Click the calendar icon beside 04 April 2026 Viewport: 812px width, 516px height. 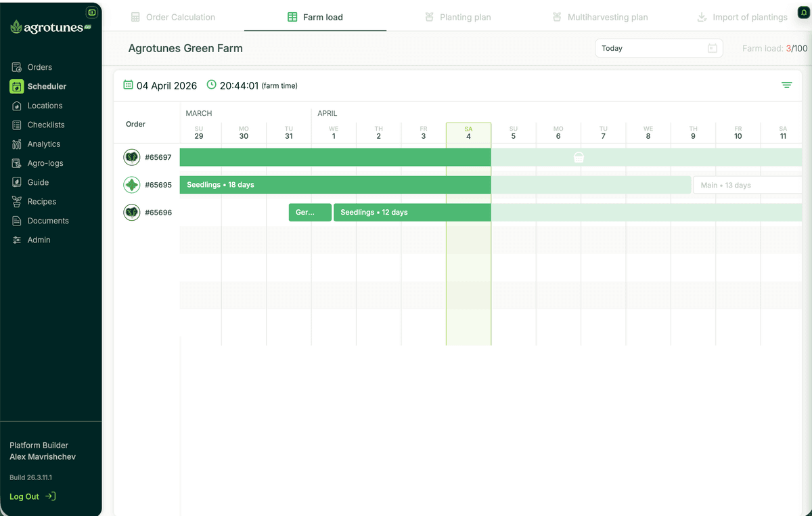tap(128, 85)
